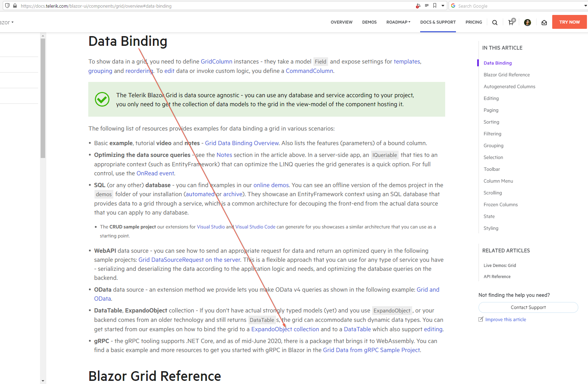
Task: Click the site security padlock icon
Action: pyautogui.click(x=15, y=6)
